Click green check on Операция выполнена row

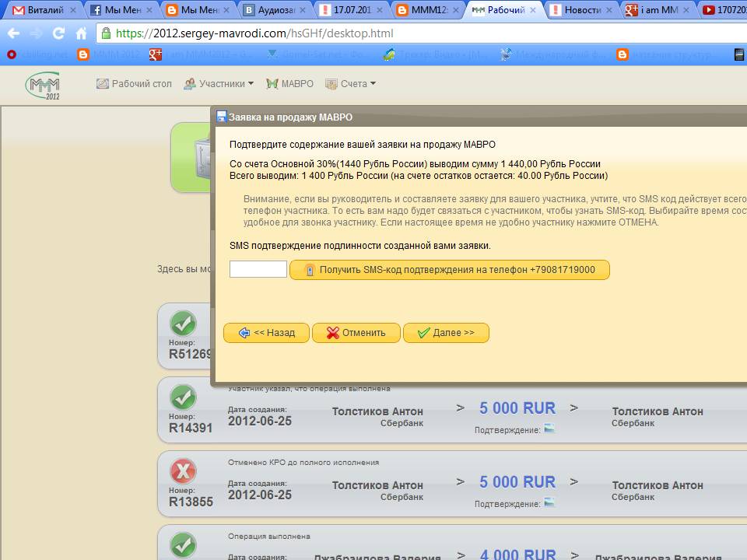[x=183, y=544]
